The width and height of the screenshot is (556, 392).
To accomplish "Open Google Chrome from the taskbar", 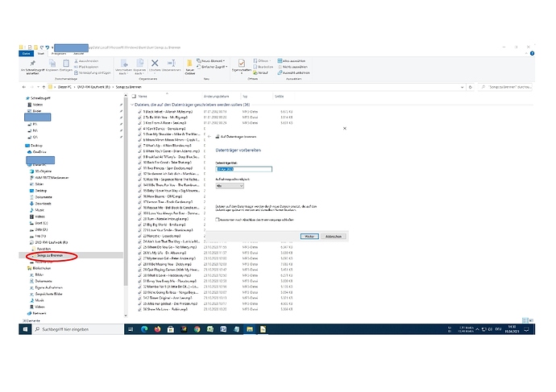I will tap(197, 329).
